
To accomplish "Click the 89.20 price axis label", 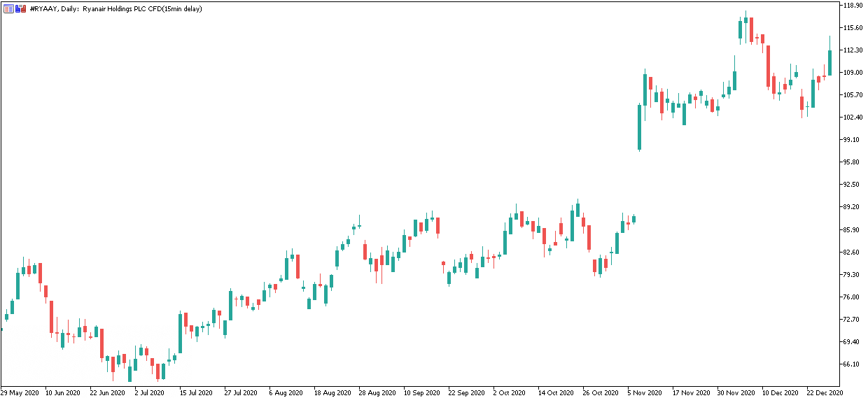I will (851, 206).
